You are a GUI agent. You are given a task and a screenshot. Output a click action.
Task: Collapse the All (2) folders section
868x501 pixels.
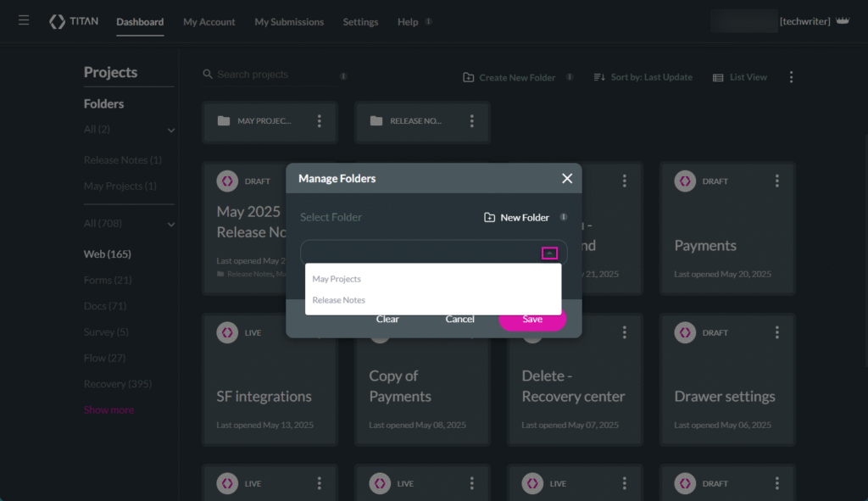click(x=171, y=130)
